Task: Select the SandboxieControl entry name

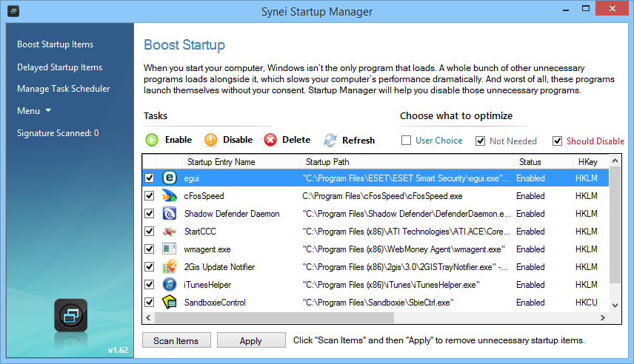Action: click(215, 303)
